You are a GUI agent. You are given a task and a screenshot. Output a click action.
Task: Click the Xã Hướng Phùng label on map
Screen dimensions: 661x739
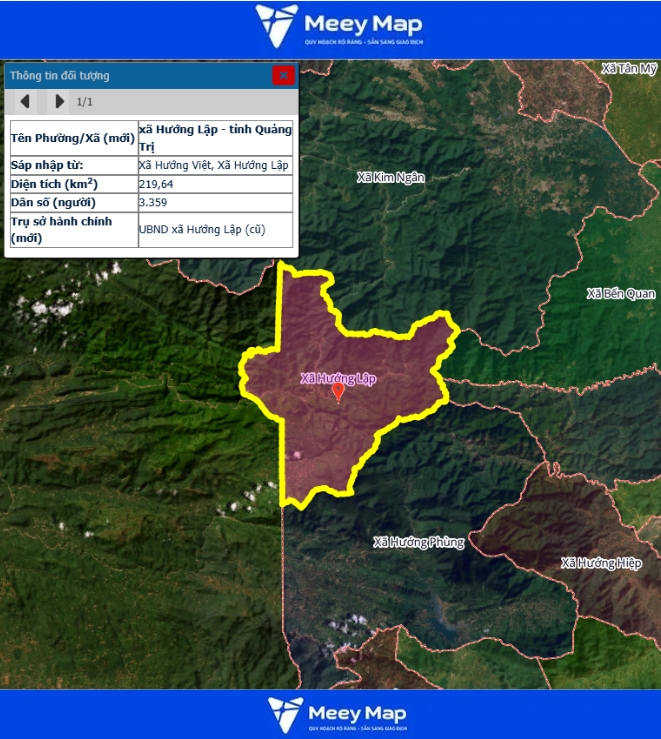418,542
